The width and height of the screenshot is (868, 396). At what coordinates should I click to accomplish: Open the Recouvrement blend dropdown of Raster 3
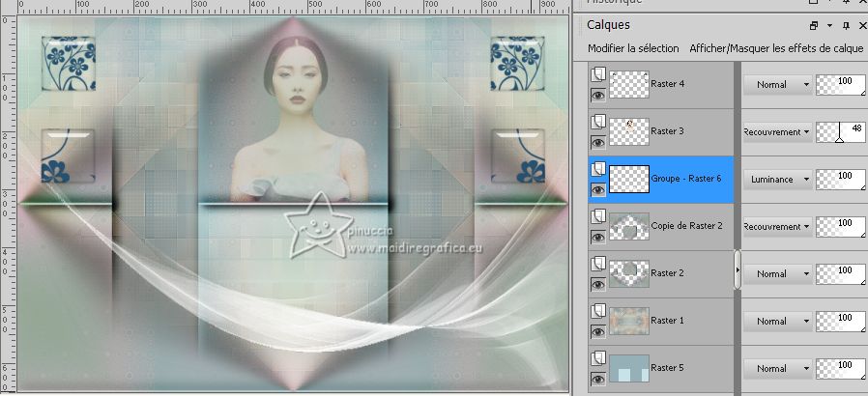(x=777, y=132)
